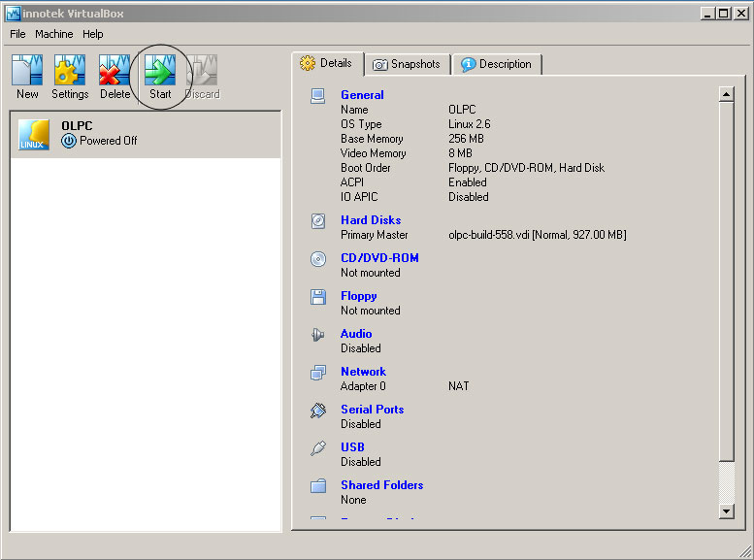Click the greyed Discard toolbar icon
The width and height of the screenshot is (754, 560).
click(x=202, y=70)
